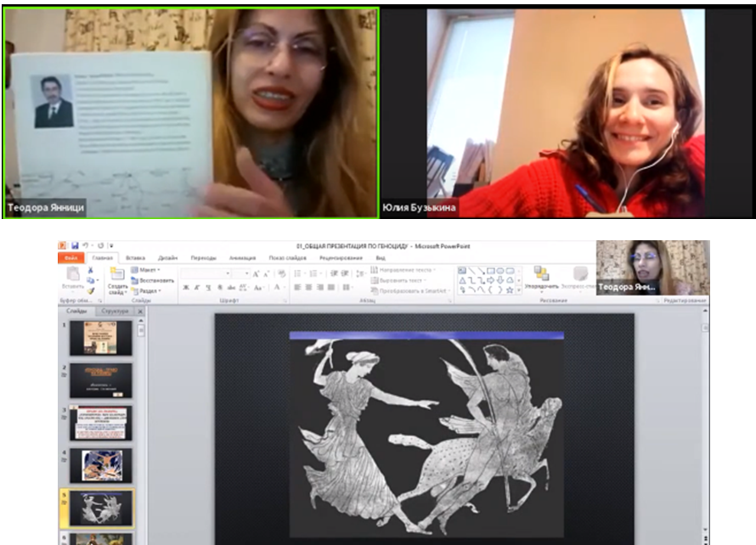Select the triangle shape in the shapes gallery
The height and width of the screenshot is (545, 756).
coord(462,280)
